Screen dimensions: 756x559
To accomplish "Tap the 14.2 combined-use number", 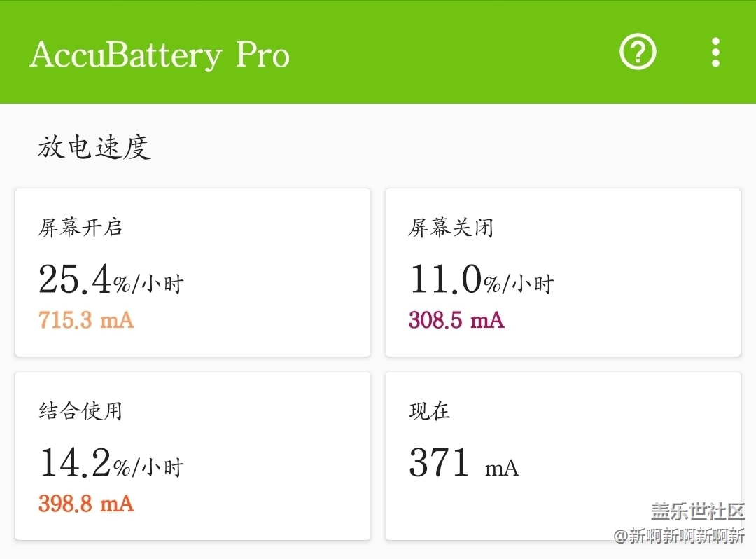I will (x=75, y=463).
